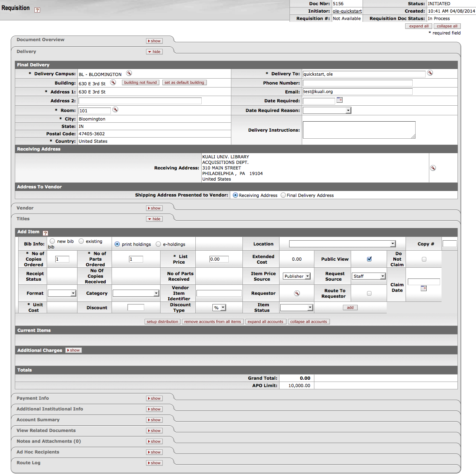Open Building lookup magnifier

coord(113,82)
